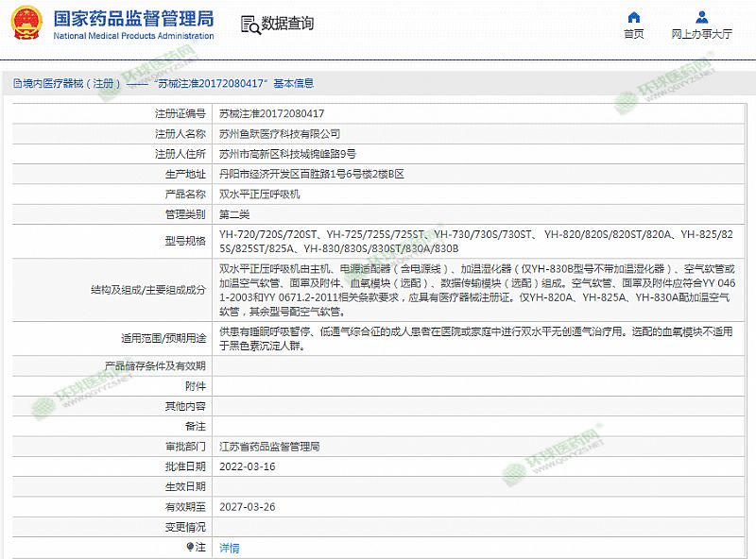This screenshot has width=756, height=559.
Task: Click approving department 江苏省药品监督管理局
Action: pos(272,447)
